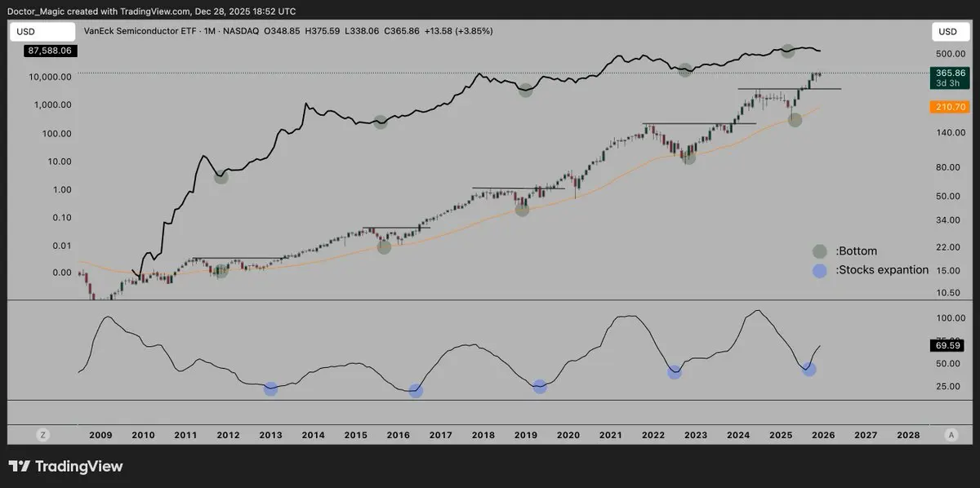
Task: Click the 2014 label on the time axis
Action: click(x=313, y=436)
